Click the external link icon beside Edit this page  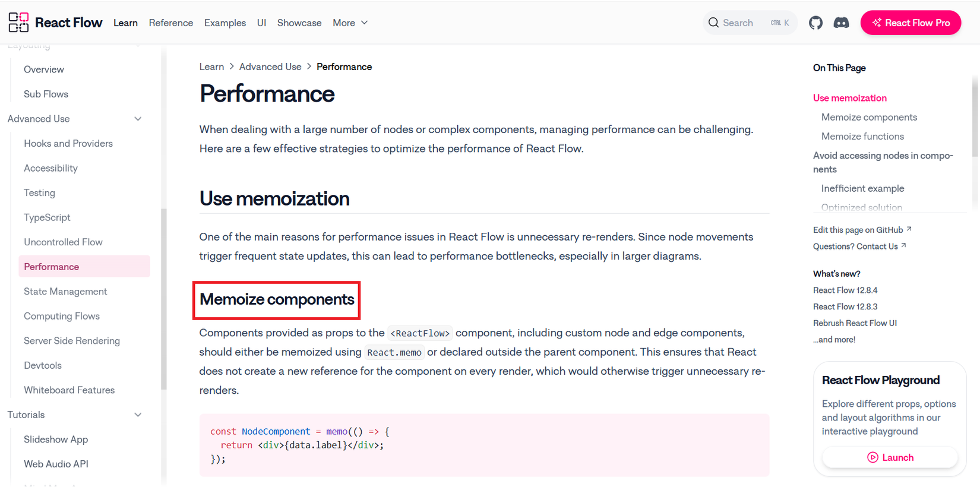tap(910, 229)
